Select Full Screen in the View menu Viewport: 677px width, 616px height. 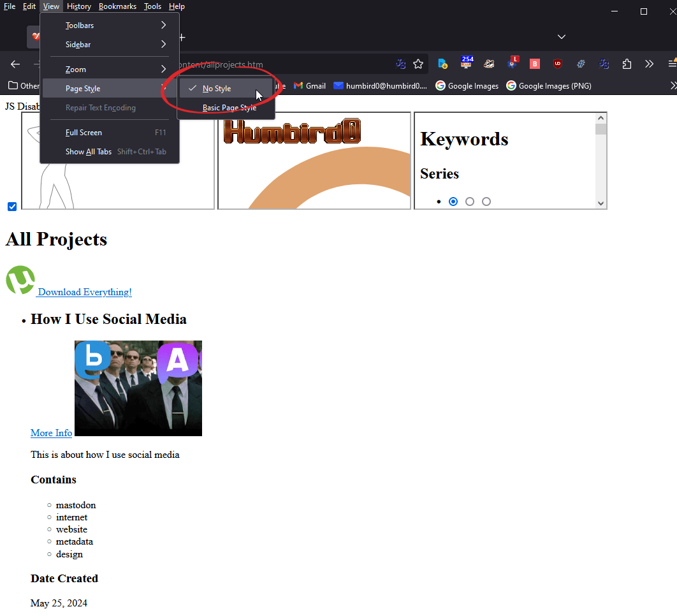[84, 133]
